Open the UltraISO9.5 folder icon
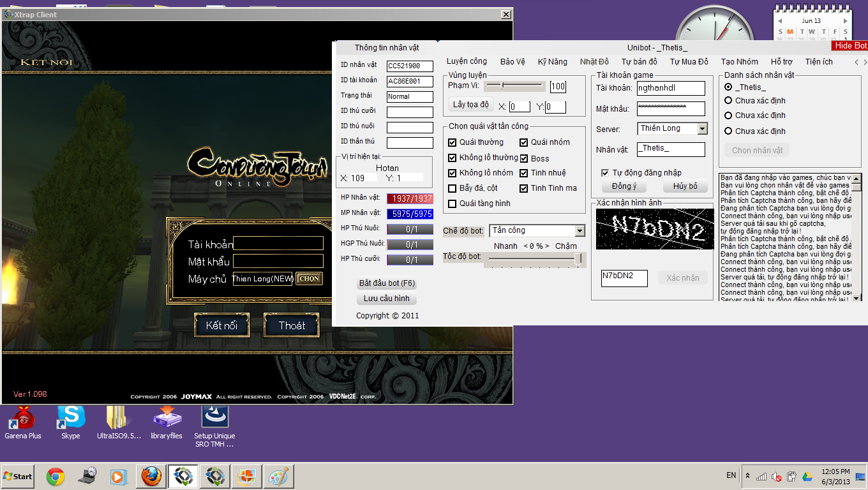 click(x=119, y=422)
